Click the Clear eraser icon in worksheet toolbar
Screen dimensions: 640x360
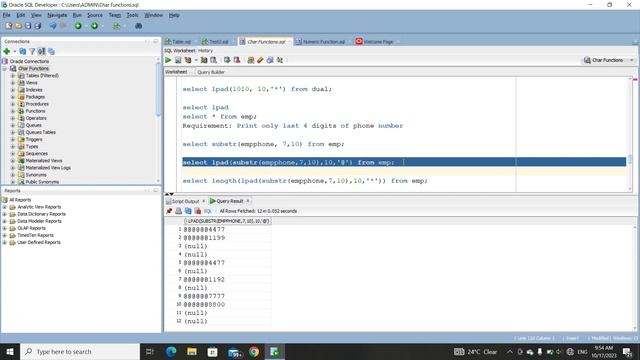point(260,60)
